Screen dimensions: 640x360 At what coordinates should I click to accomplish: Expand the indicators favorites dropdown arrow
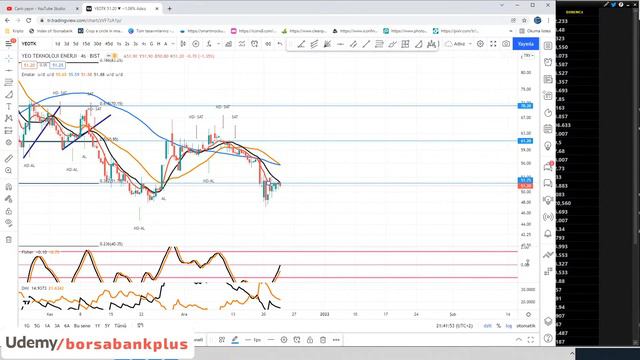(x=218, y=44)
